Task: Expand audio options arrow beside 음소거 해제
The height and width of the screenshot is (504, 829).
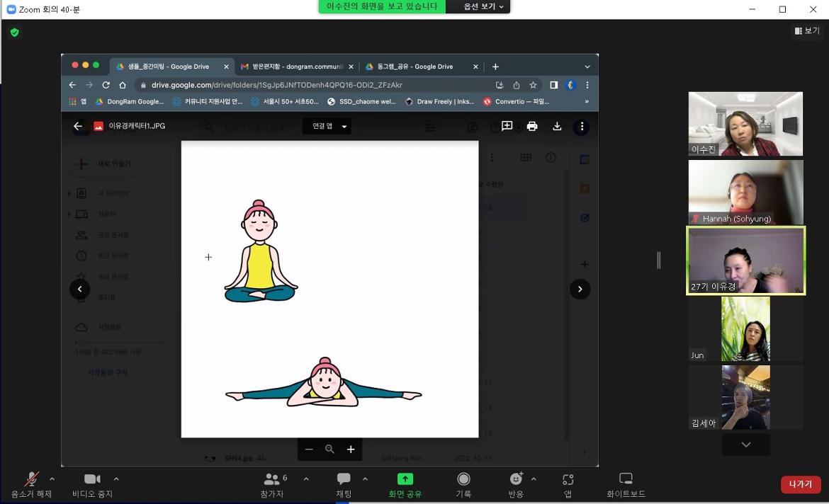Action: pos(52,479)
